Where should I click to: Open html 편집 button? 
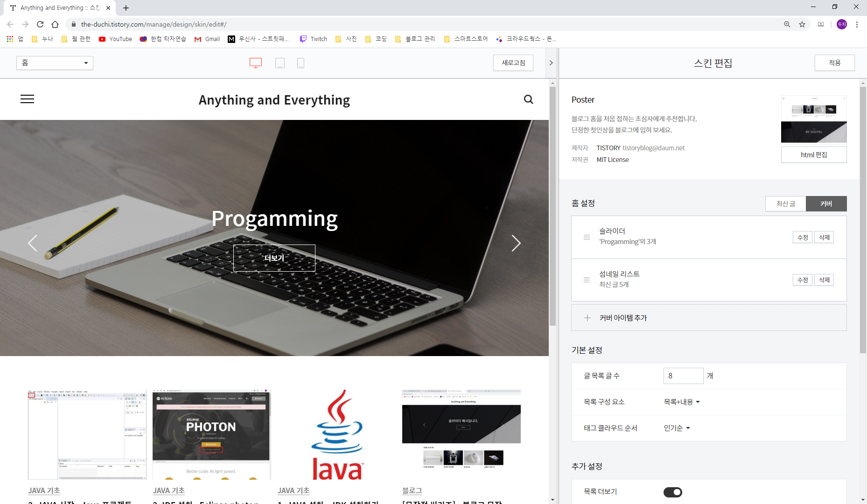pos(814,155)
